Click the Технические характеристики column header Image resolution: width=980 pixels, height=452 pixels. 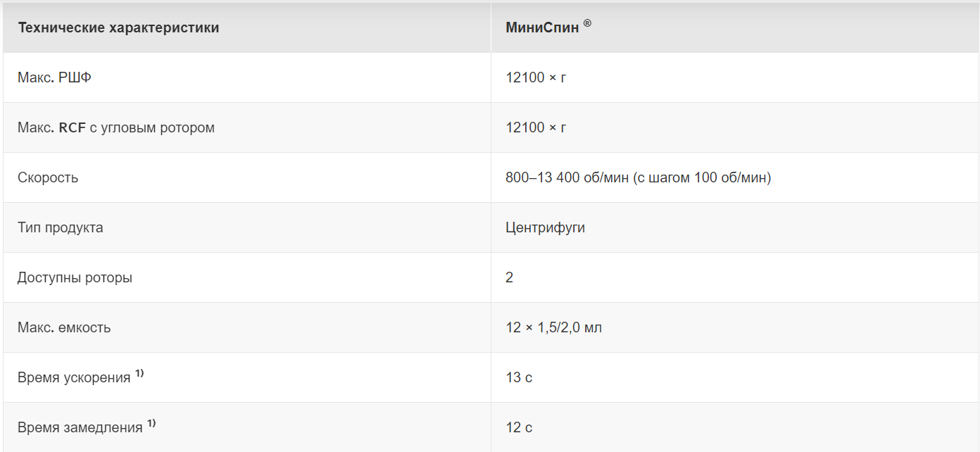pyautogui.click(x=118, y=28)
